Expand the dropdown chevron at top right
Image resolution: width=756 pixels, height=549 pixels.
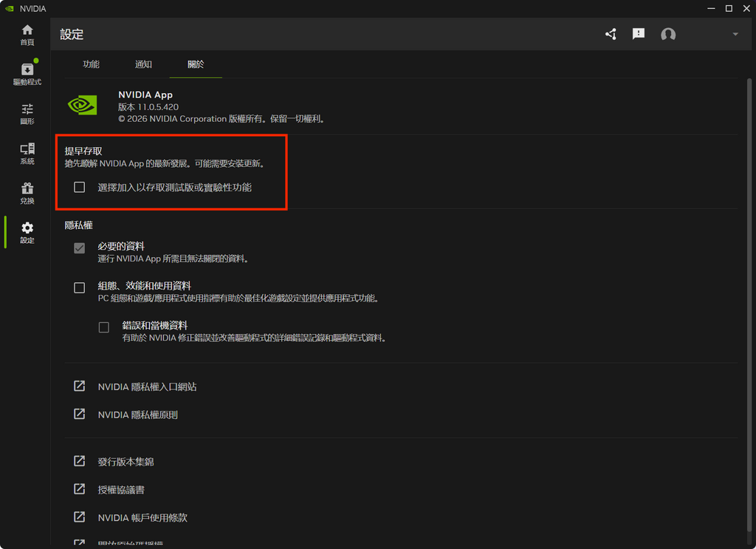coord(735,34)
